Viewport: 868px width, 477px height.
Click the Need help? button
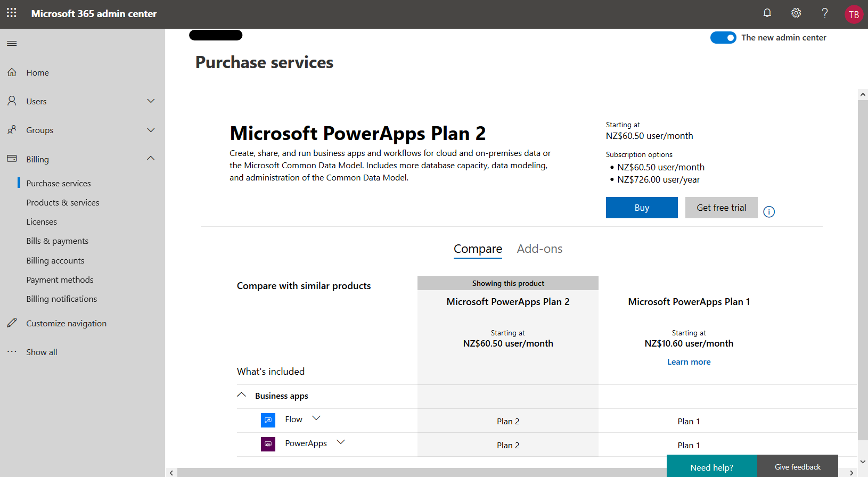[x=711, y=467]
